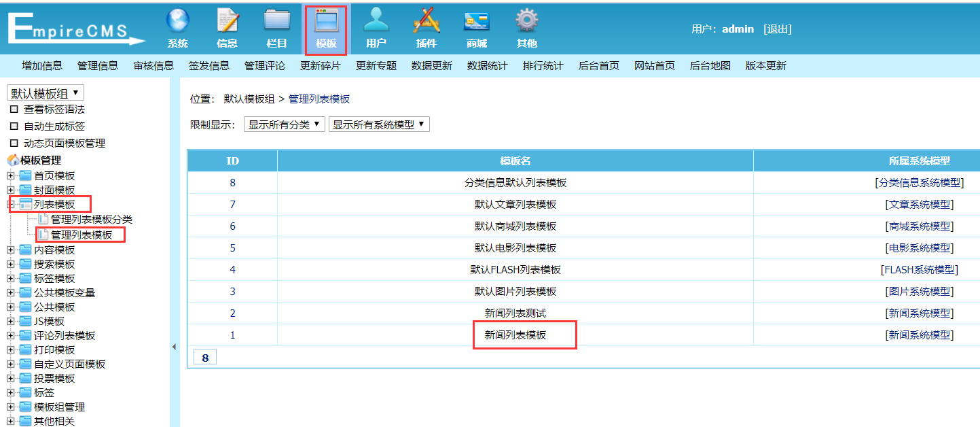Open 动态页面模板管理 link
Screen dimensions: 980x427
pyautogui.click(x=65, y=143)
